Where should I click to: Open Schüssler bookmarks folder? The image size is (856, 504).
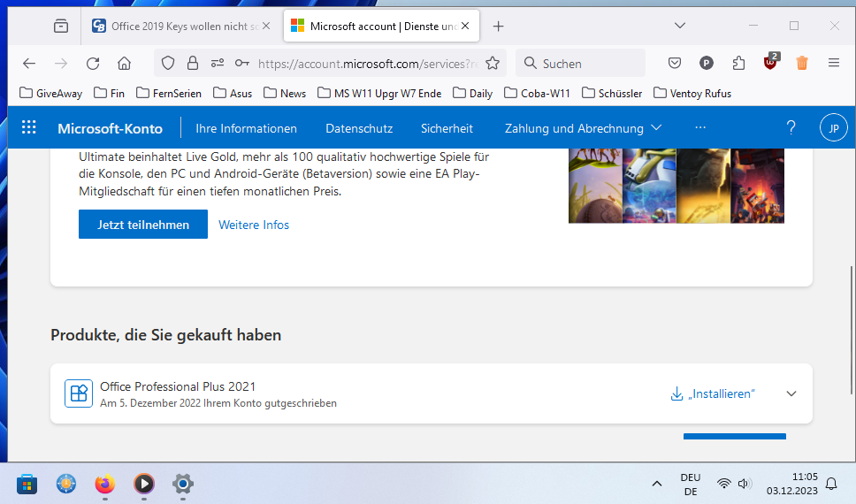612,94
